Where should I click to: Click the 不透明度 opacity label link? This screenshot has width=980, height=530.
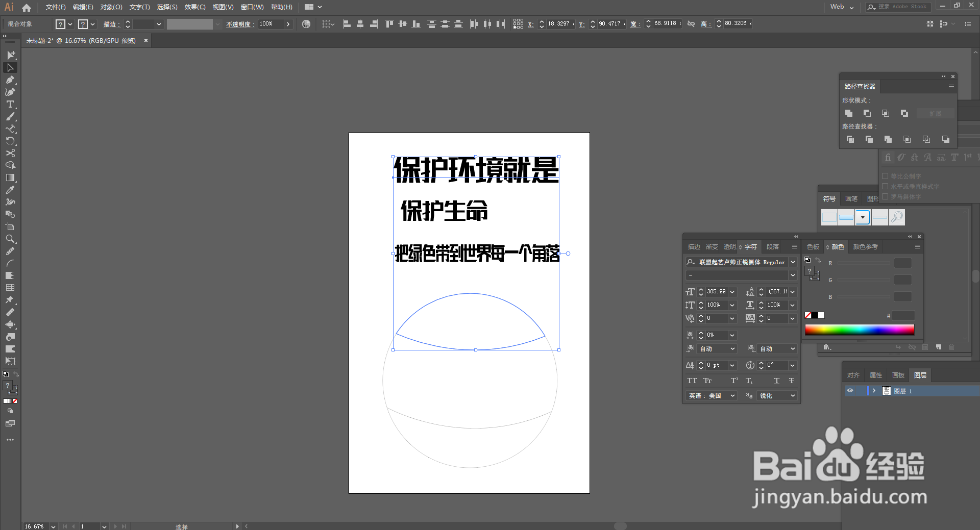coord(240,24)
